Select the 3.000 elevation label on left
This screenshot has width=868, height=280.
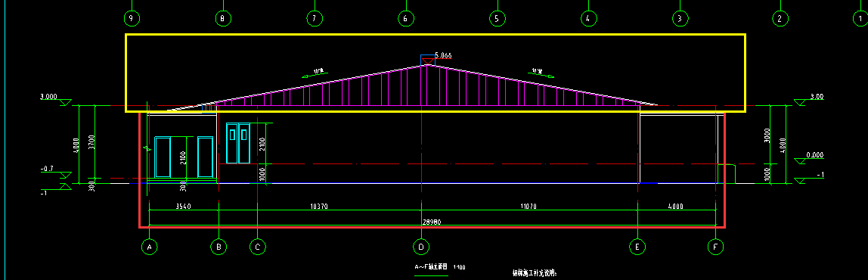[x=48, y=96]
